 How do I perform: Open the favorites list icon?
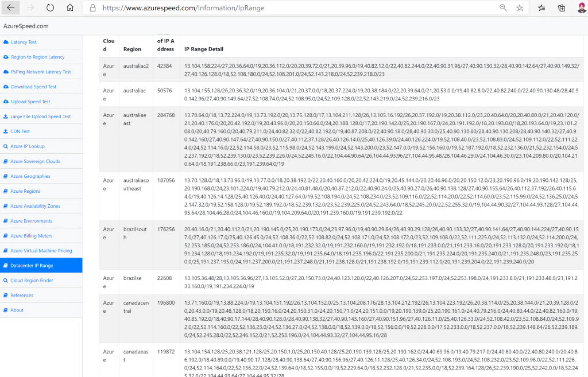point(541,8)
